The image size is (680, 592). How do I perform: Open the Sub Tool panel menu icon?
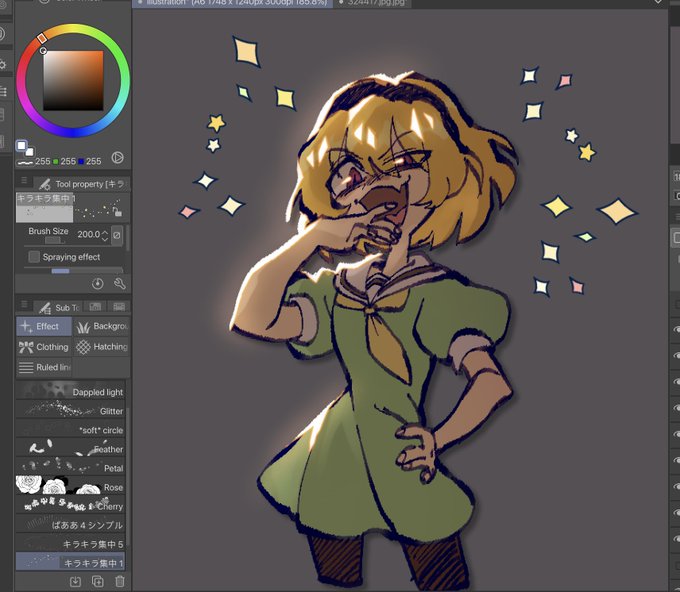(x=24, y=304)
